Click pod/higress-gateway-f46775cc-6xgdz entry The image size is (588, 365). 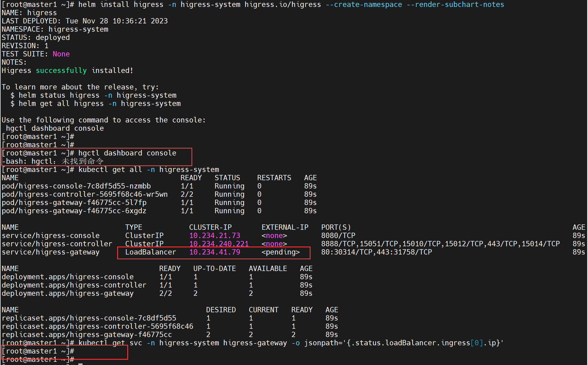click(x=74, y=211)
